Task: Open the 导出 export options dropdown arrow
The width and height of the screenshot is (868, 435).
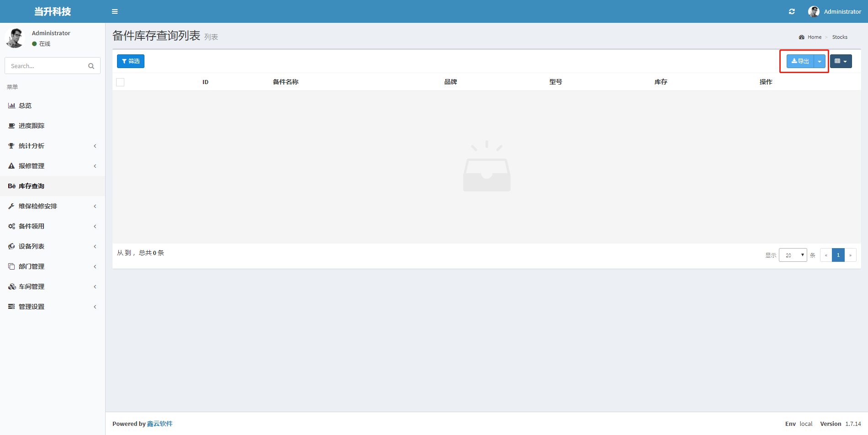Action: pyautogui.click(x=820, y=61)
